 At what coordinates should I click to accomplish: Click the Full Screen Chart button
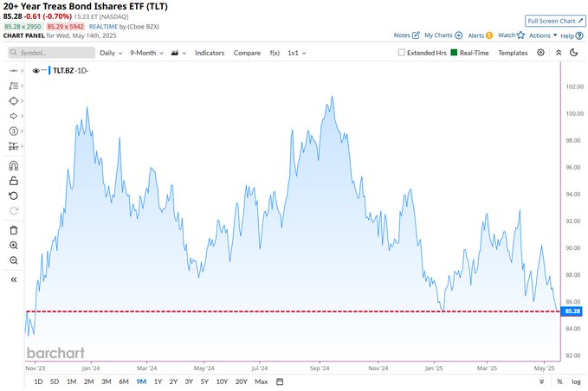[555, 21]
